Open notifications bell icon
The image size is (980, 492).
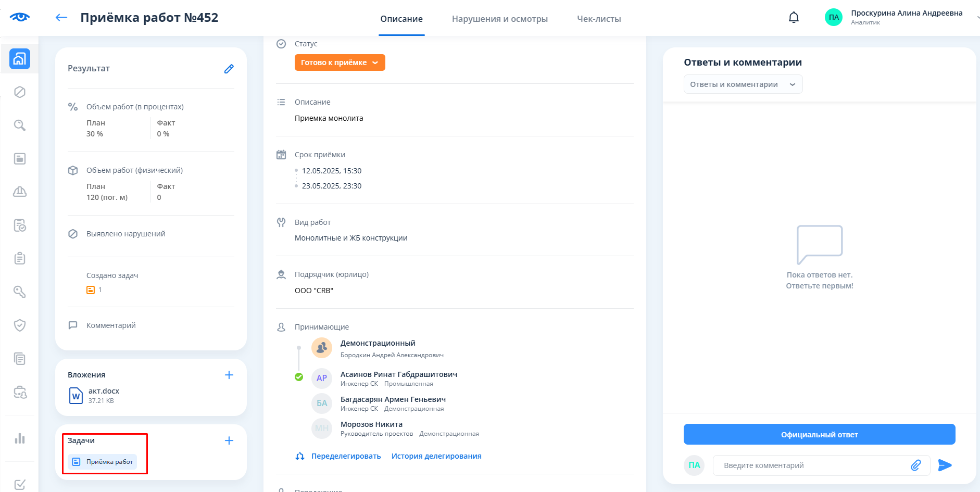click(794, 18)
